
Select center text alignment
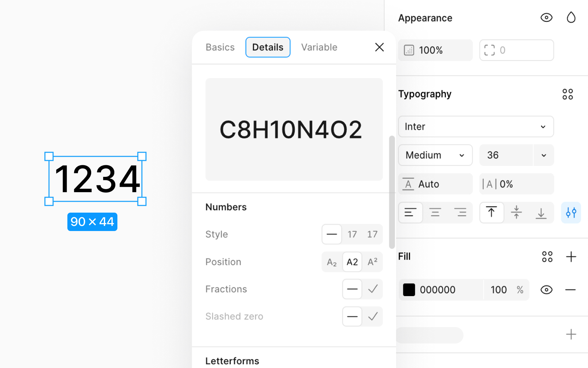click(x=436, y=212)
